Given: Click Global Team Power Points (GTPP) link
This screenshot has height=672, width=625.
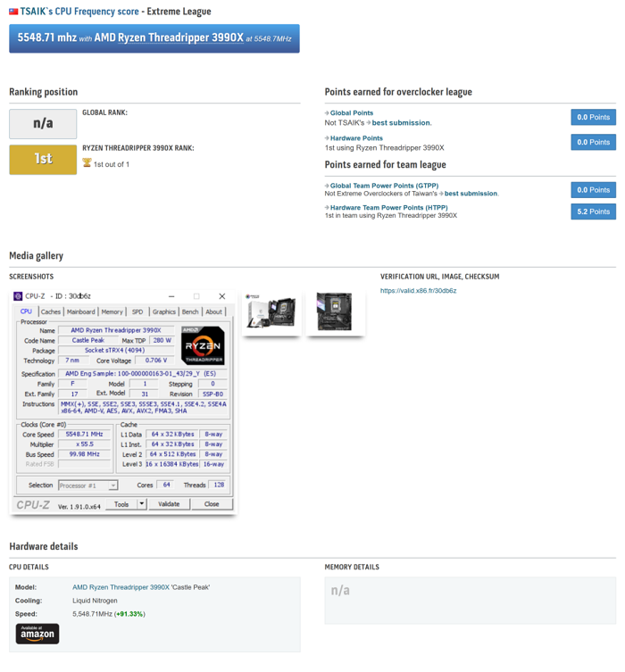Looking at the screenshot, I should [x=384, y=186].
